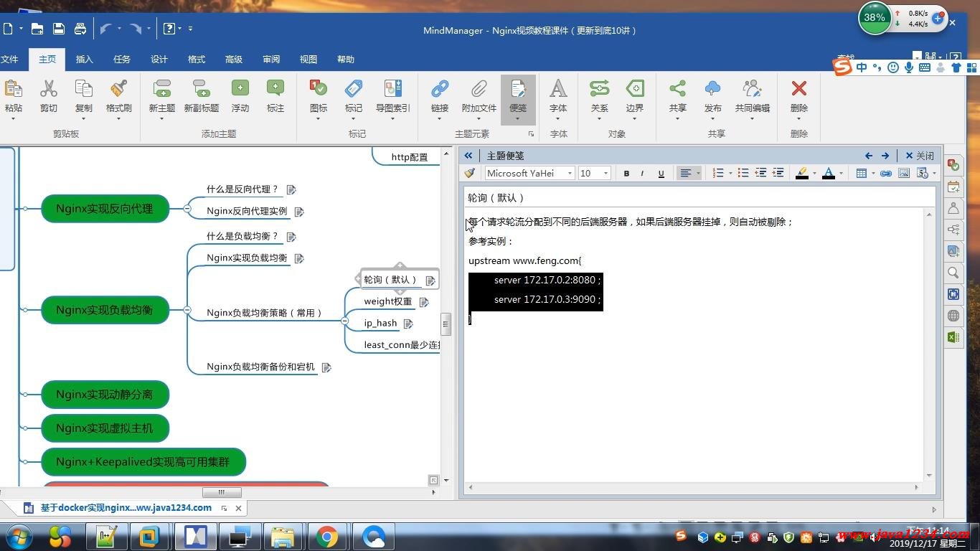Expand the Nginx实现动静分离 topic

tap(26, 395)
